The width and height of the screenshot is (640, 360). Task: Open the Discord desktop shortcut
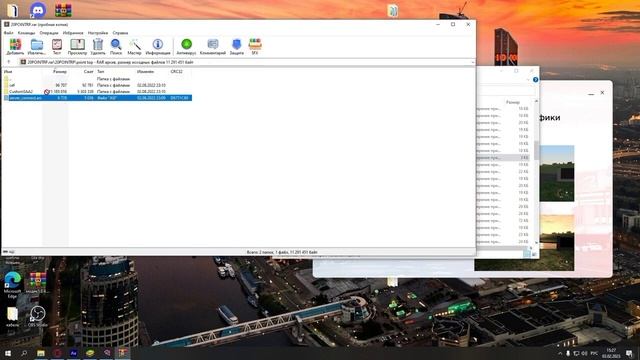[x=38, y=10]
